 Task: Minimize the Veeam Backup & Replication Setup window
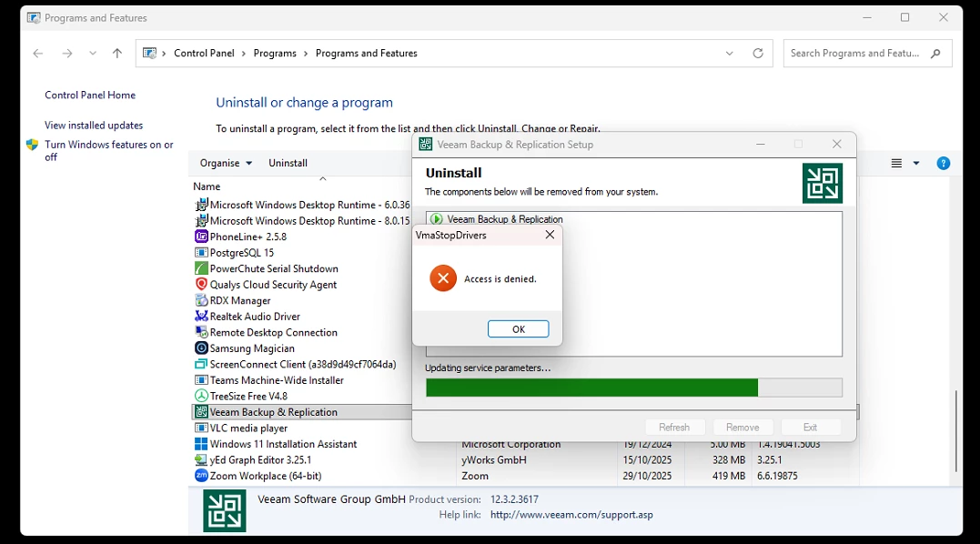(761, 145)
